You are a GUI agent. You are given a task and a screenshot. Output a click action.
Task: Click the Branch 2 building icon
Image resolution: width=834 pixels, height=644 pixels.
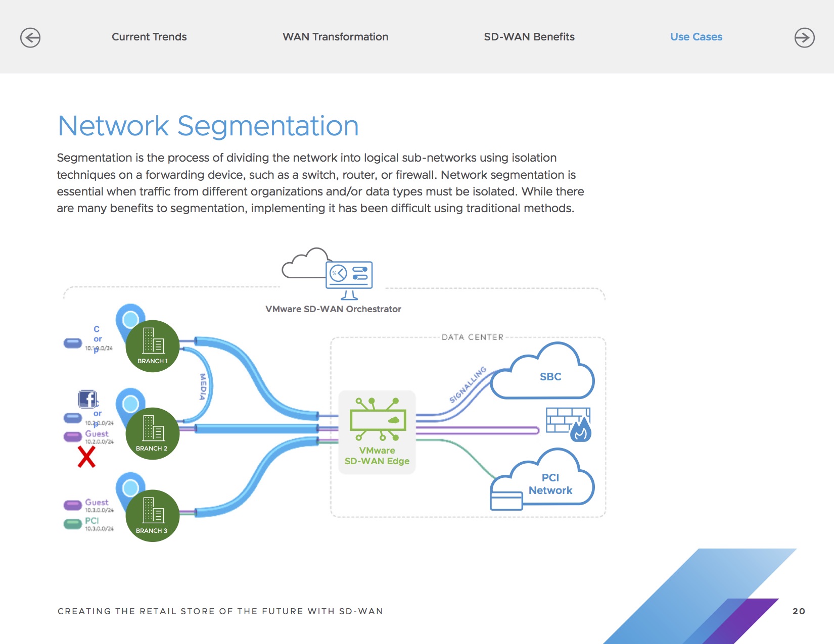click(x=153, y=433)
